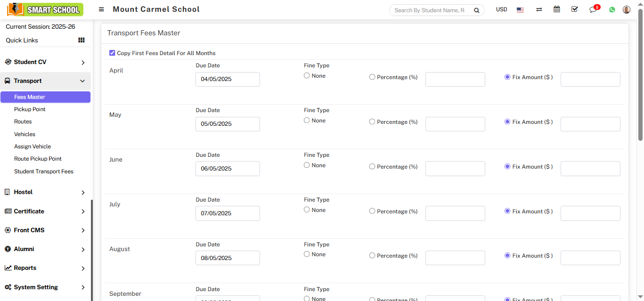644x301 pixels.
Task: Open the task checklist icon
Action: 574,9
